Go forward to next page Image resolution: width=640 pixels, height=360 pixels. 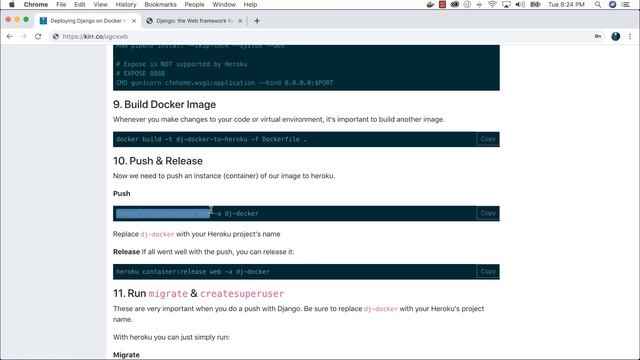24,36
